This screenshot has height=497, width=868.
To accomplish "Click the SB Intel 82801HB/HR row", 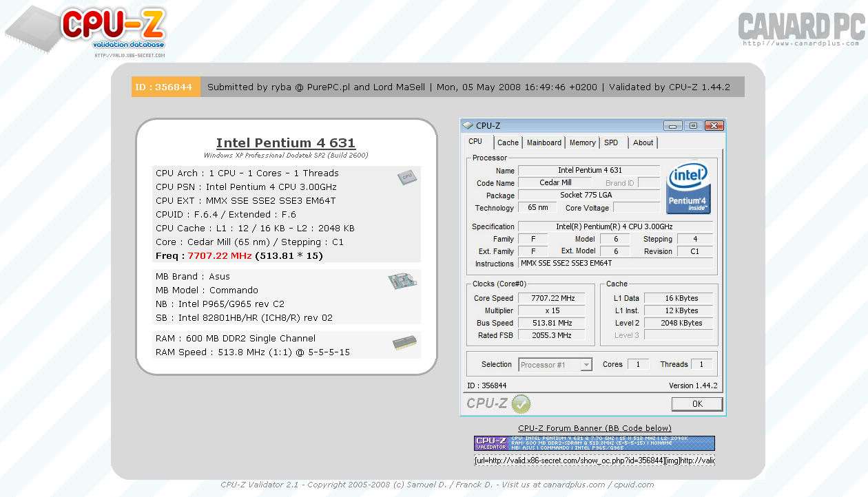I will point(244,317).
